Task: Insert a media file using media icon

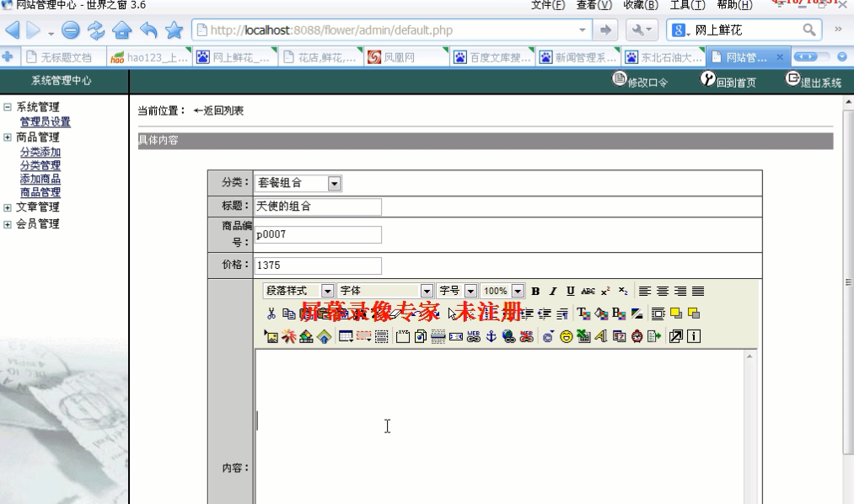Action: [x=306, y=336]
